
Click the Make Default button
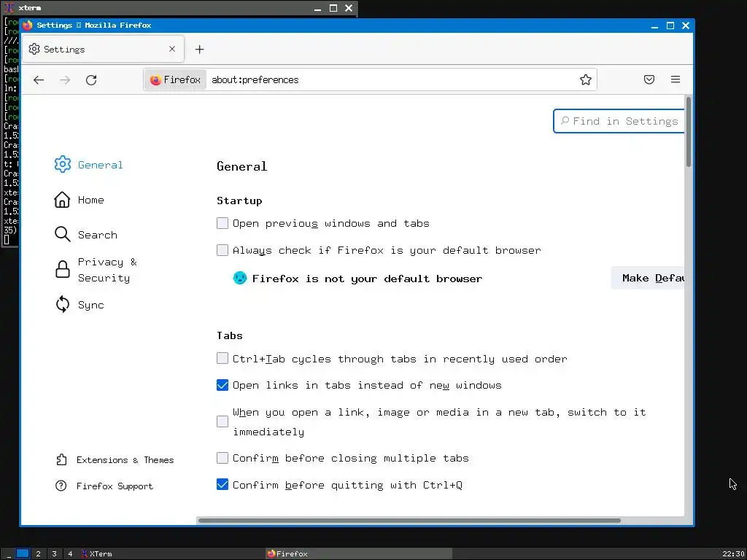point(648,278)
